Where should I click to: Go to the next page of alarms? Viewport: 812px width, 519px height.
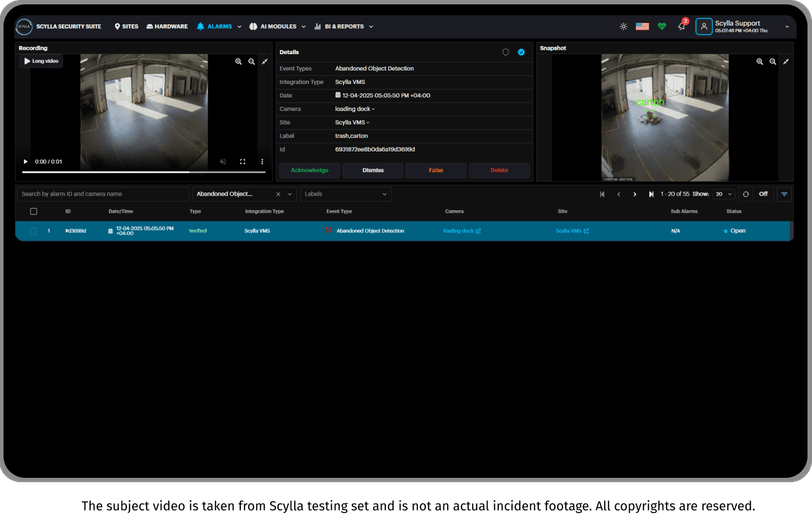click(635, 194)
